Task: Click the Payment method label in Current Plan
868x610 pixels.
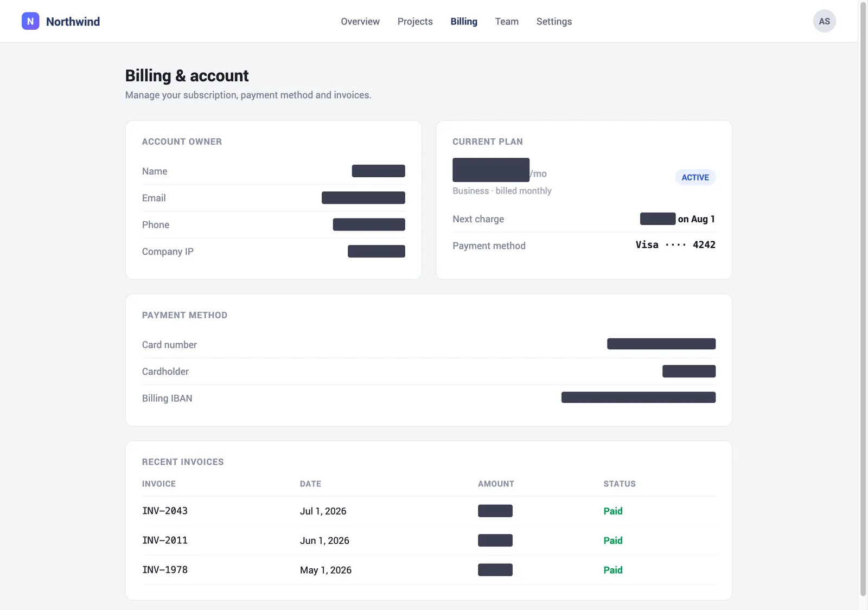Action: coord(489,246)
